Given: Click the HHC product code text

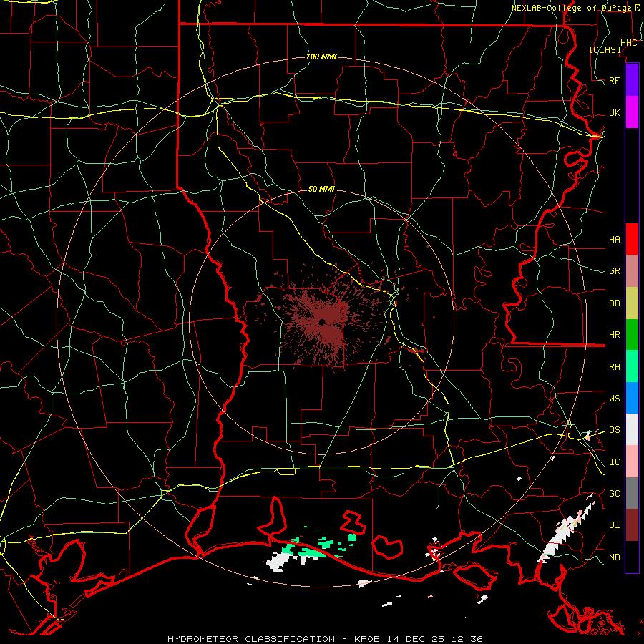Looking at the screenshot, I should [x=628, y=43].
